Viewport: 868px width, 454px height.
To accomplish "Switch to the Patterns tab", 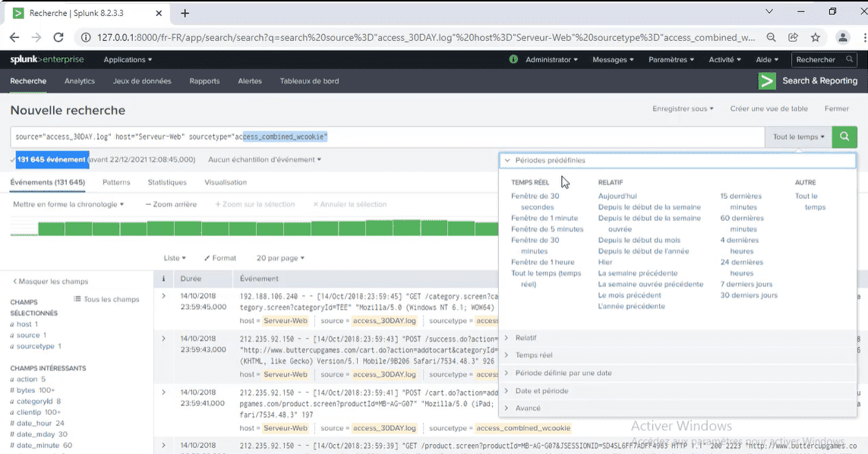I will [x=116, y=182].
